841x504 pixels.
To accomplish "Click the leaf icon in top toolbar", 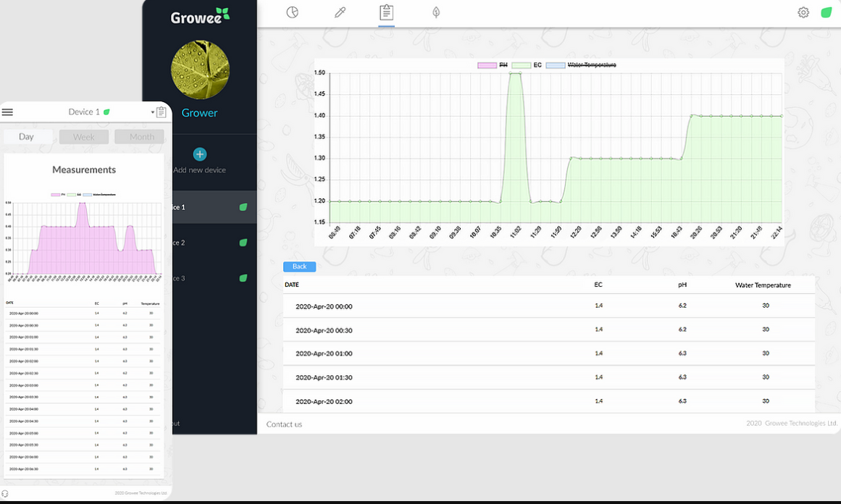I will (x=436, y=12).
